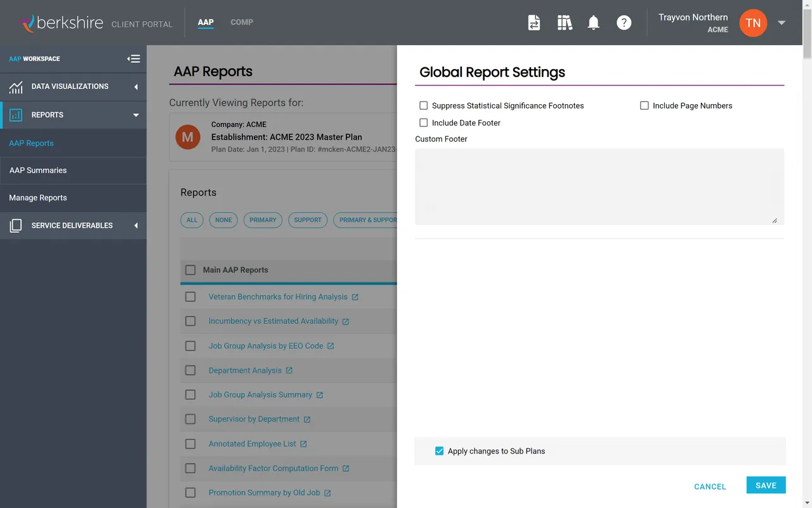
Task: Click inside the Custom Footer text area
Action: click(599, 185)
